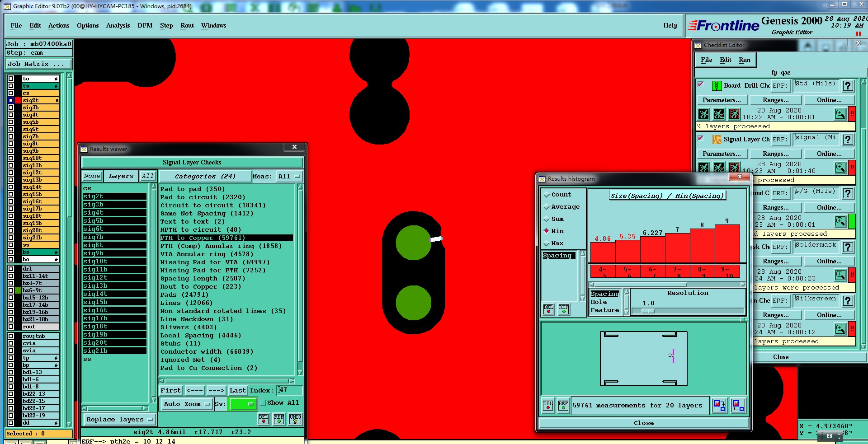Click Close in Results histogram window
Viewport: 868px width, 444px height.
click(644, 423)
